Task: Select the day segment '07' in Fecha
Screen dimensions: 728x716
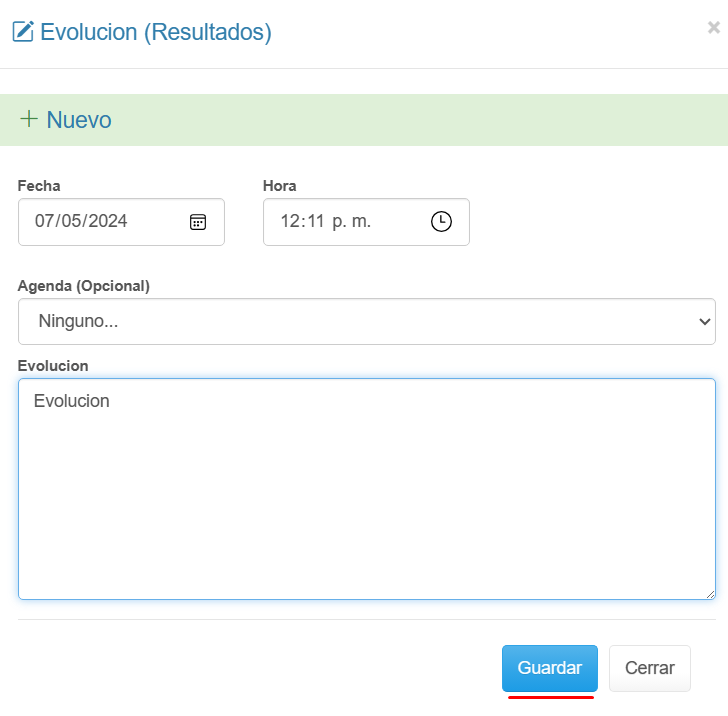Action: [x=45, y=222]
